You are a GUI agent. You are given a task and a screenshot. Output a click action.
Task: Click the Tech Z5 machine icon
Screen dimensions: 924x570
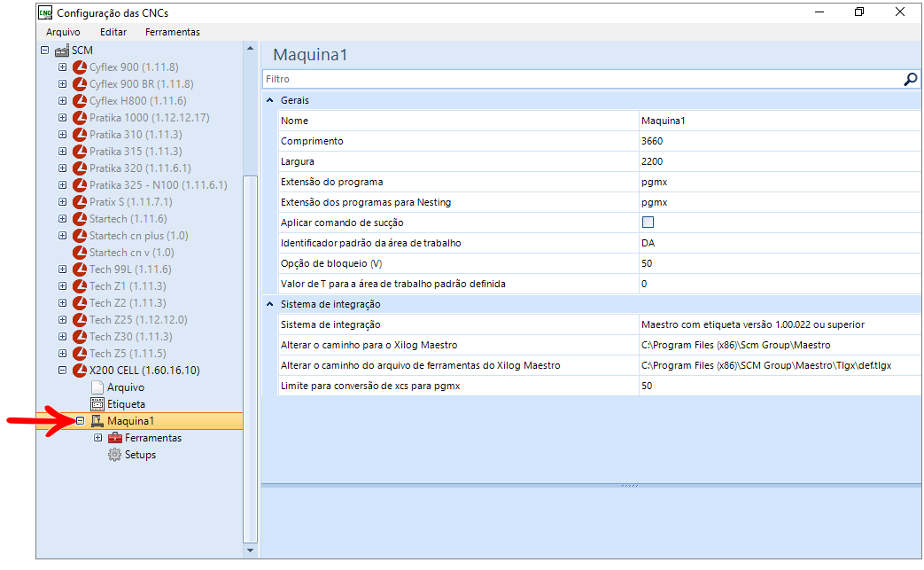80,354
